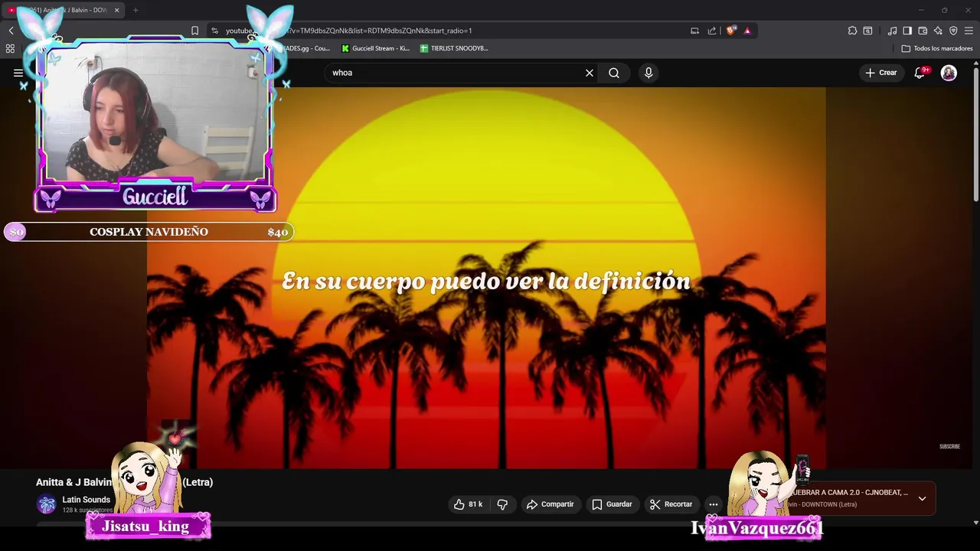Open the YouTube hamburger guide menu
The image size is (980, 551).
point(18,73)
